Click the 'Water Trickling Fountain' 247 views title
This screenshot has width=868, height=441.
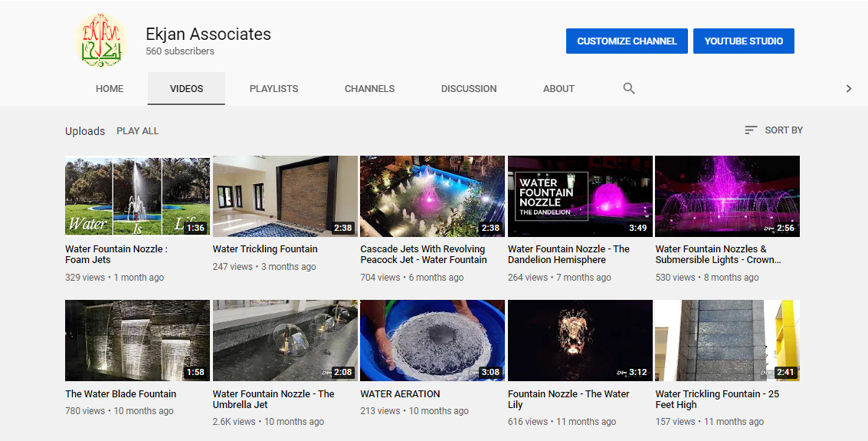pos(265,249)
